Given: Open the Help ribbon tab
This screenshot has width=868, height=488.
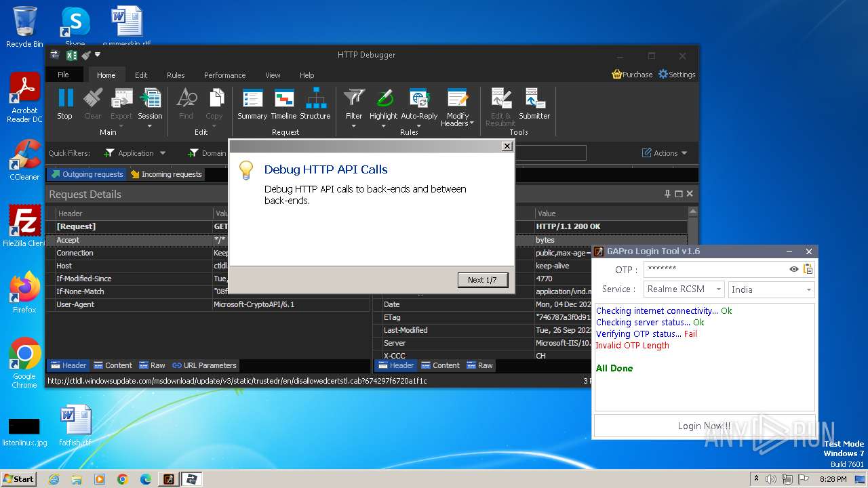Looking at the screenshot, I should tap(307, 75).
